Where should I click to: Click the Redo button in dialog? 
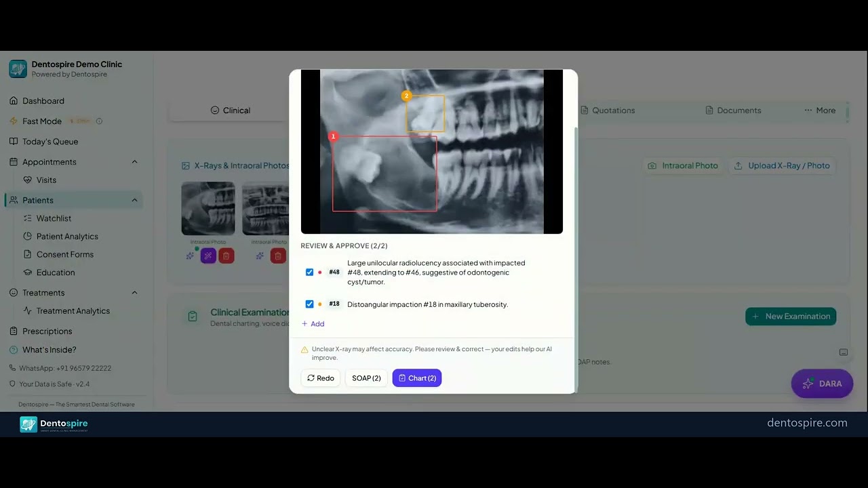pyautogui.click(x=321, y=378)
